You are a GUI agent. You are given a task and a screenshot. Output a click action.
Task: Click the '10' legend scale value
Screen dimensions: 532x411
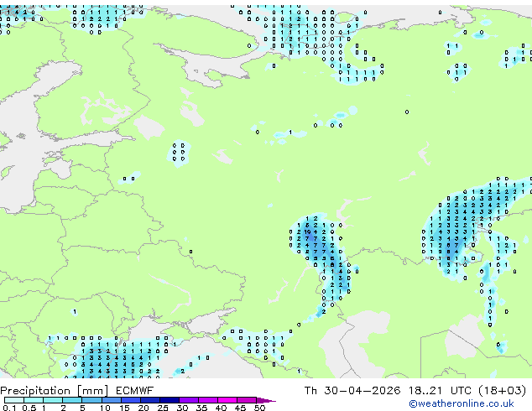[x=105, y=408]
